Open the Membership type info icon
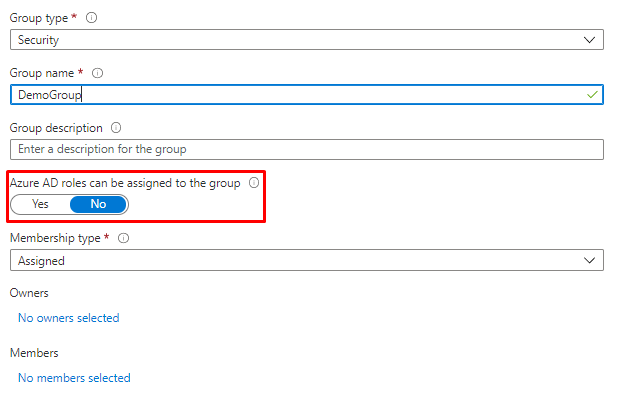The height and width of the screenshot is (408, 623). point(123,238)
